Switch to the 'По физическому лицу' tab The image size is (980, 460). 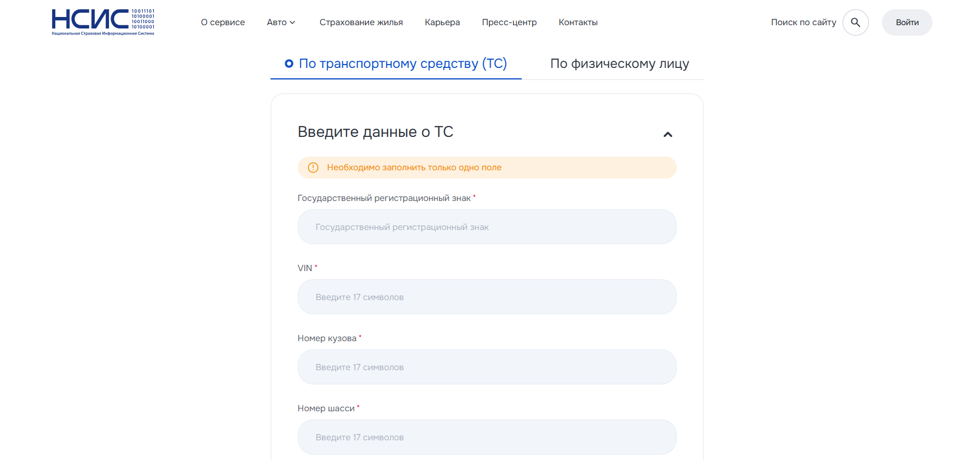pyautogui.click(x=620, y=64)
